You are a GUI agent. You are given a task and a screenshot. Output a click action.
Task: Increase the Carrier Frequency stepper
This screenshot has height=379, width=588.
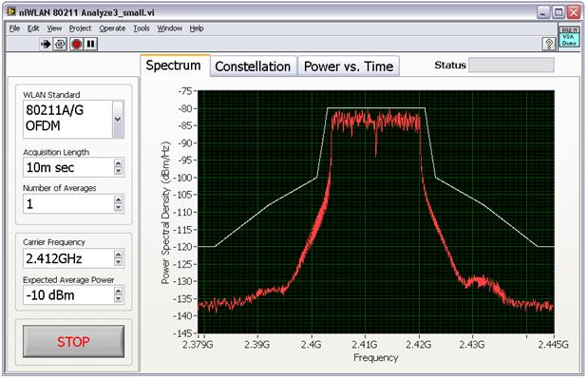click(x=118, y=255)
